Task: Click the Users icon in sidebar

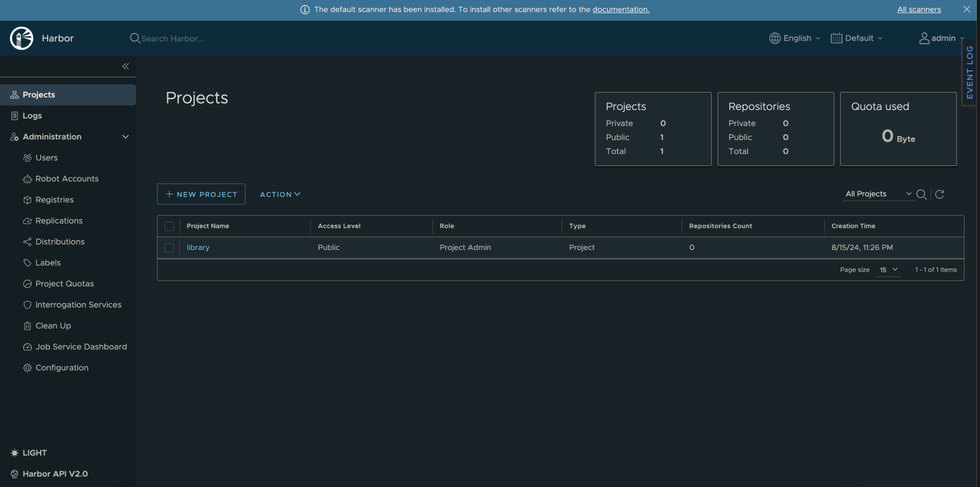Action: (x=27, y=158)
